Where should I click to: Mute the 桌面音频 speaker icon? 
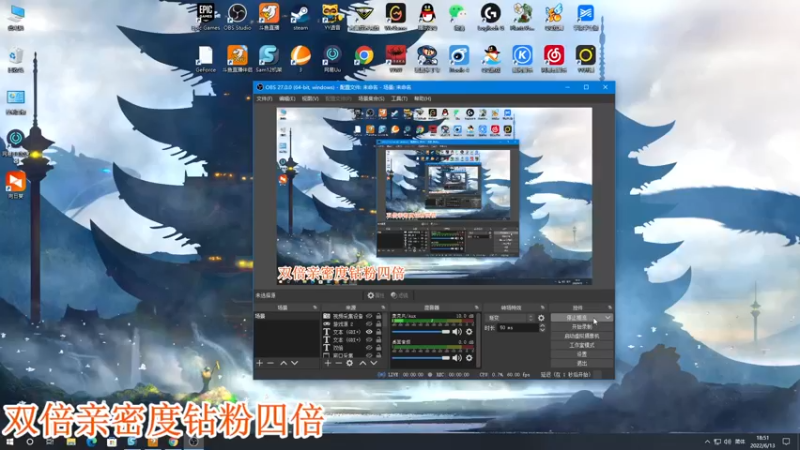pyautogui.click(x=457, y=358)
